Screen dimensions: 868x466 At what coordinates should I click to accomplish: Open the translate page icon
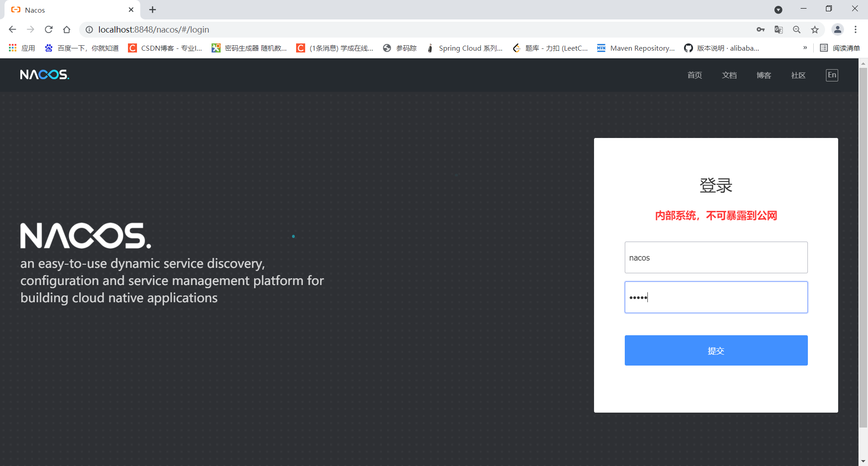[778, 29]
